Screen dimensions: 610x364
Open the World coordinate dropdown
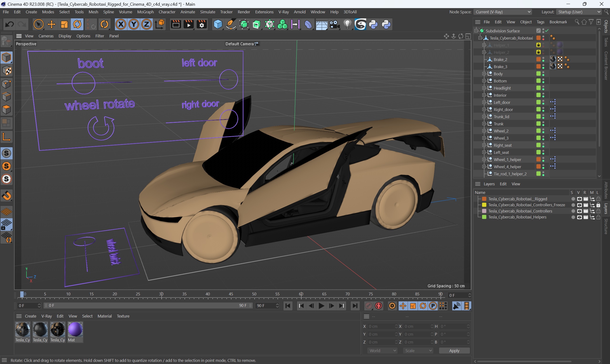382,350
